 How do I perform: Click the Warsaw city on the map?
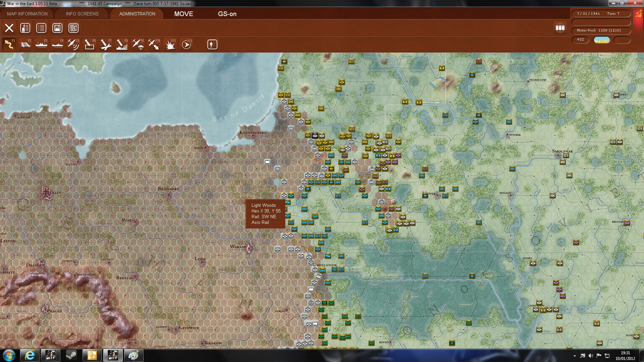(249, 247)
